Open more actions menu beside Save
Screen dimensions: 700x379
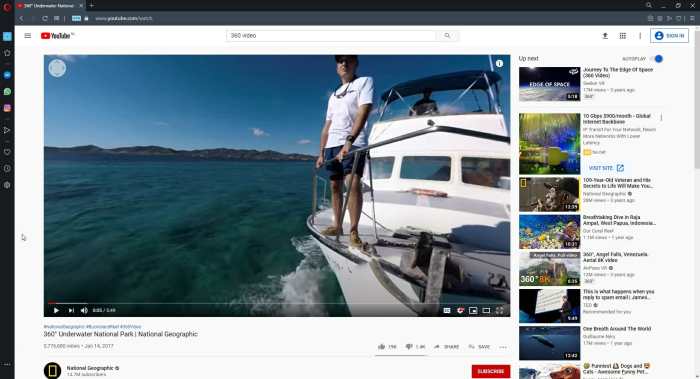click(503, 347)
